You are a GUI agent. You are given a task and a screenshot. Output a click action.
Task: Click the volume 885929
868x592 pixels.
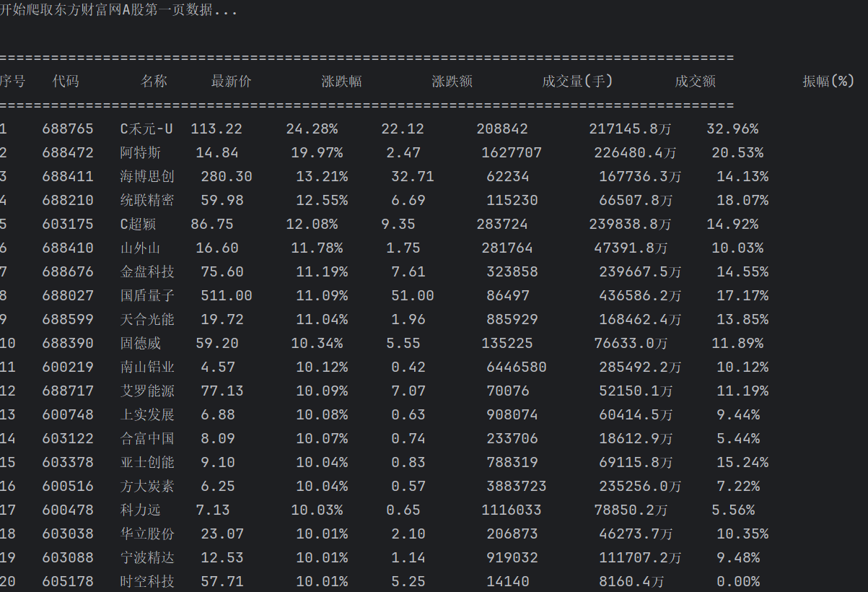tap(512, 320)
